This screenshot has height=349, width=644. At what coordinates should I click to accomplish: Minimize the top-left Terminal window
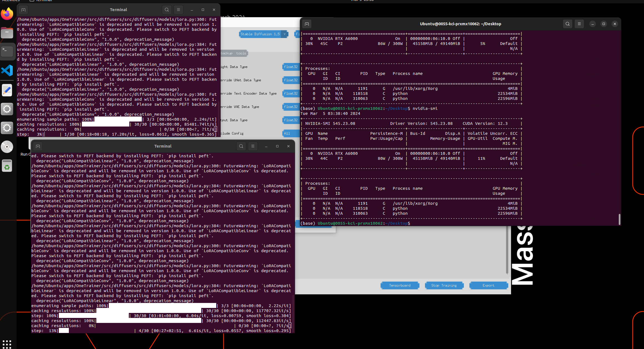[x=192, y=10]
